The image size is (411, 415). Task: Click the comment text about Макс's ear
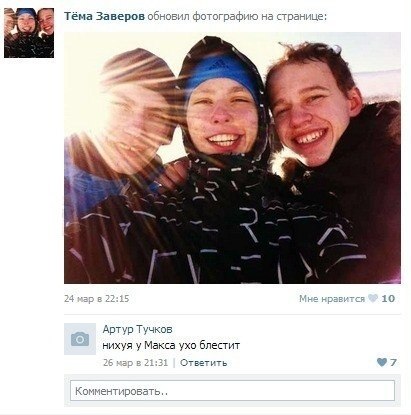(171, 345)
